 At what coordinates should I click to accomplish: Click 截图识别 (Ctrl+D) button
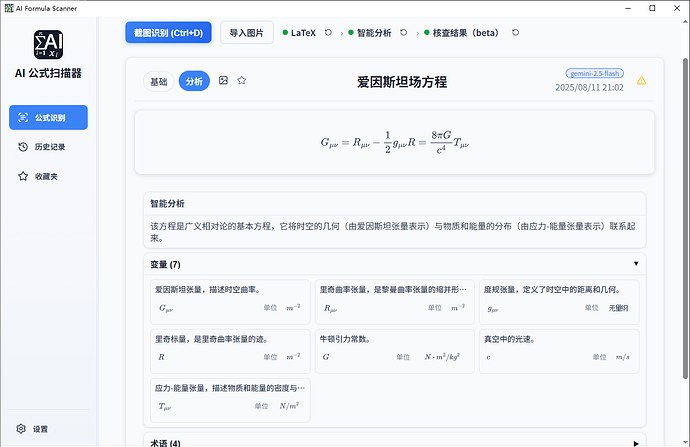pyautogui.click(x=168, y=33)
